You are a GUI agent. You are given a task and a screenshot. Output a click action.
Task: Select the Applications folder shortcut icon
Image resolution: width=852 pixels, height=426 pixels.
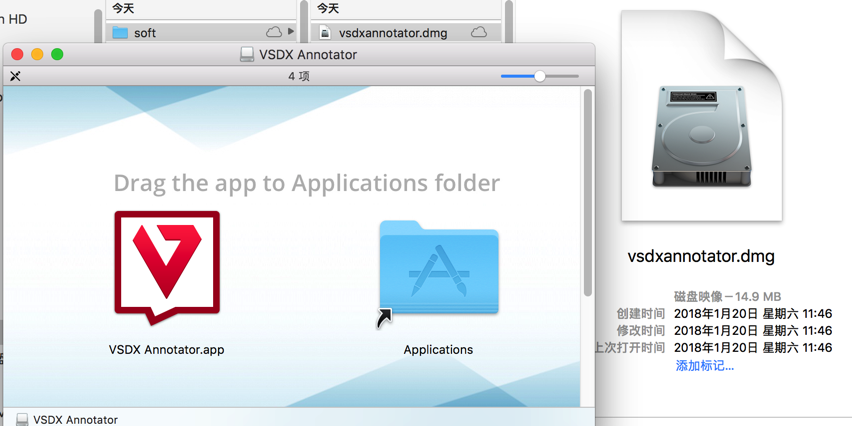point(438,274)
